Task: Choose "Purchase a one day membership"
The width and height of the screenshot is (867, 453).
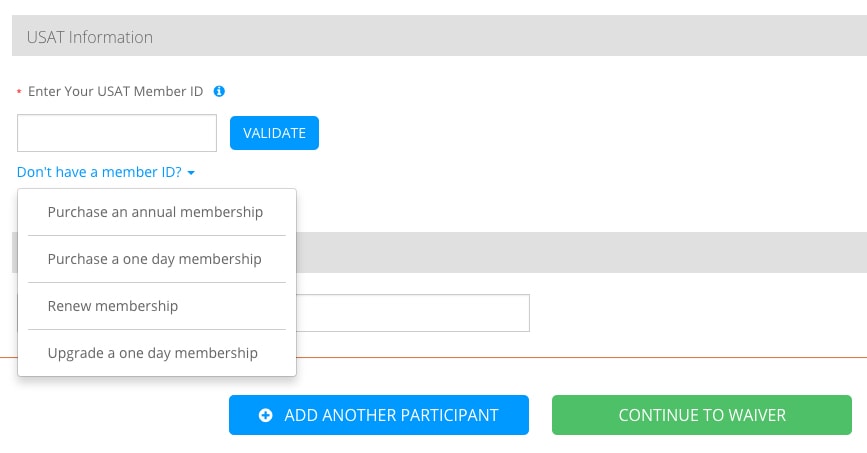Action: [x=155, y=259]
